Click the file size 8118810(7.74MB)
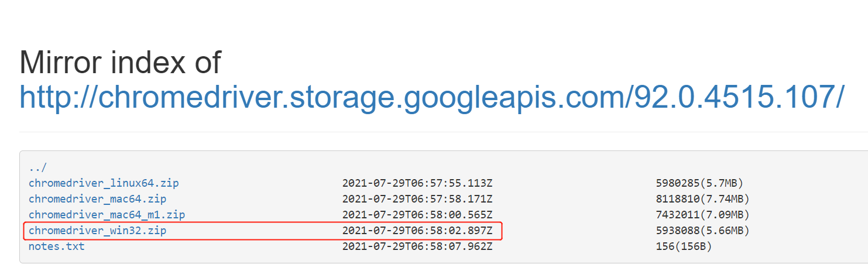Viewport: 868px width, 264px height. coord(702,199)
